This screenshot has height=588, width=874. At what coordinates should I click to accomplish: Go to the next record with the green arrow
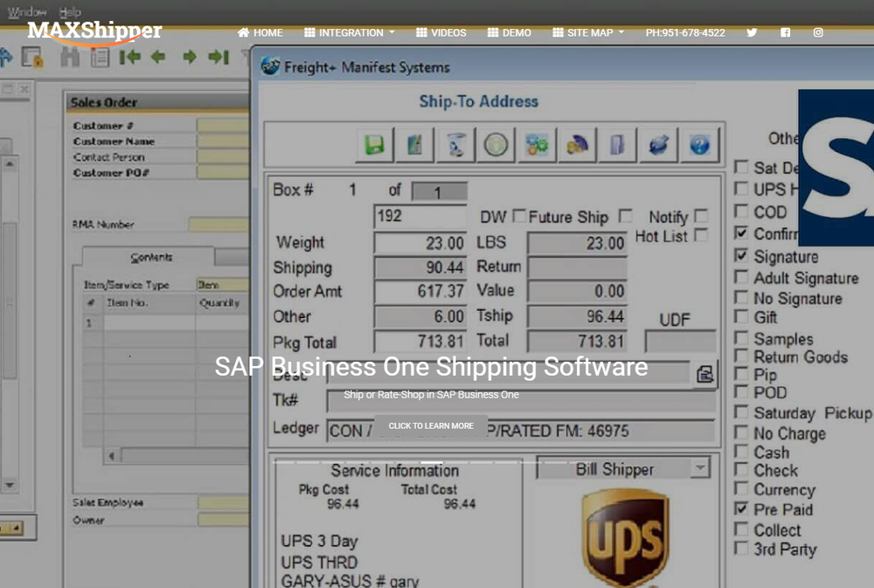(x=190, y=57)
